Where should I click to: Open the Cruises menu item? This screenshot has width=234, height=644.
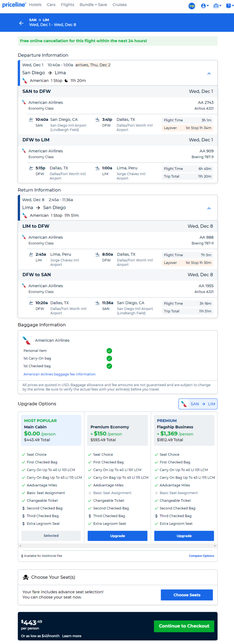point(119,5)
